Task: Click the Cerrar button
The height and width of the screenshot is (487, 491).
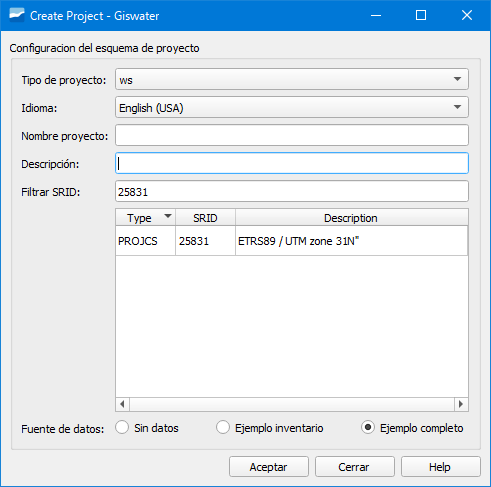Action: click(x=355, y=467)
